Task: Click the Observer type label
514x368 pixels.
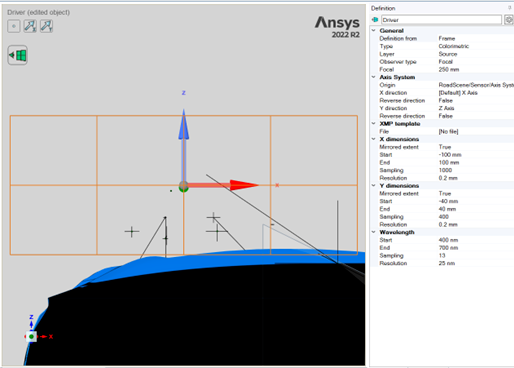Action: pyautogui.click(x=398, y=62)
